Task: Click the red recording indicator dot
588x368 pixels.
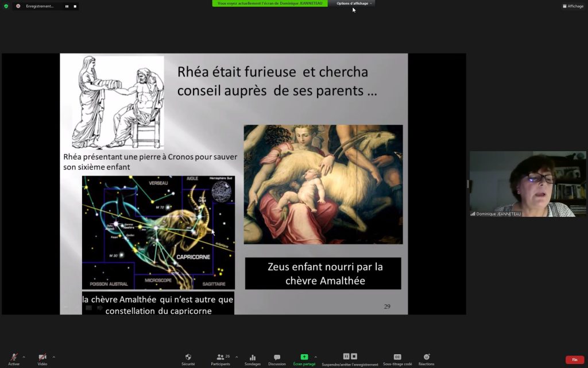Action: (18, 6)
